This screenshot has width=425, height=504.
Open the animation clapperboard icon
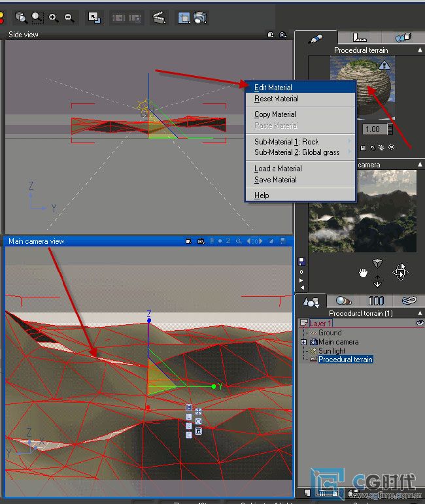[159, 18]
